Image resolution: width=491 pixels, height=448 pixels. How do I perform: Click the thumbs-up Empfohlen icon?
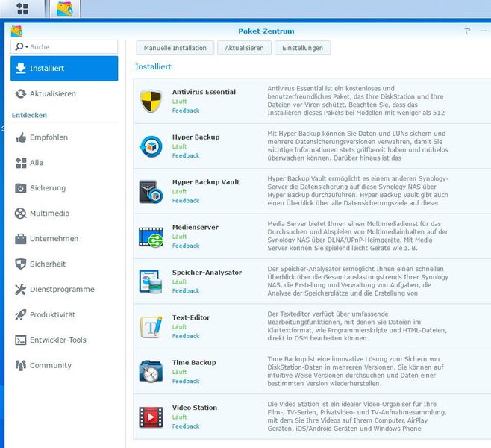21,137
